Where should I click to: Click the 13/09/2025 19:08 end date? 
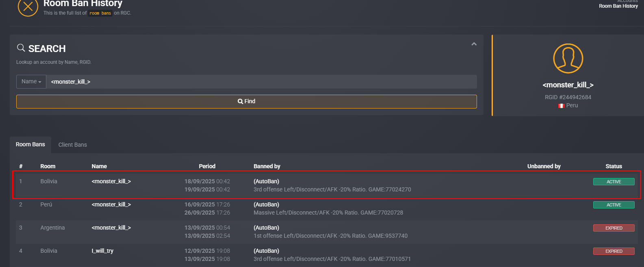pyautogui.click(x=207, y=259)
